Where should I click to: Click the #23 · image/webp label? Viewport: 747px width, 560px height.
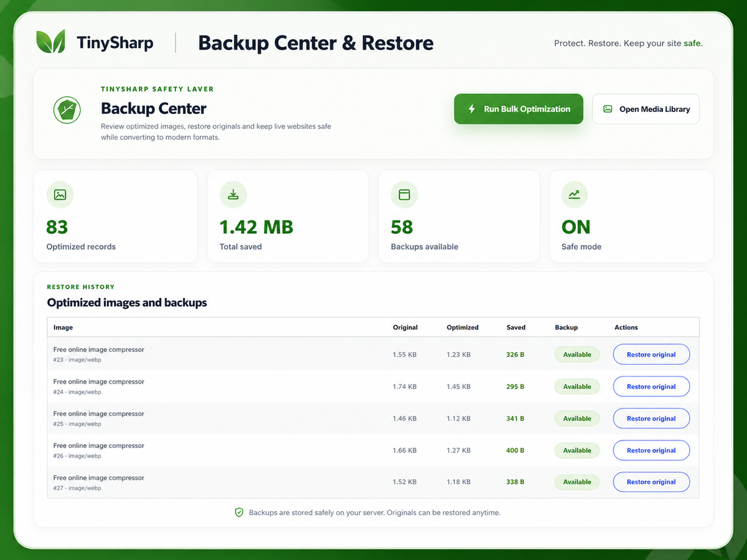click(77, 360)
